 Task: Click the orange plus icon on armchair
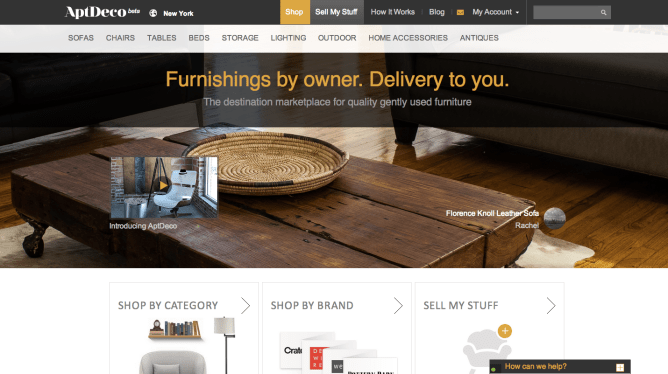point(505,331)
